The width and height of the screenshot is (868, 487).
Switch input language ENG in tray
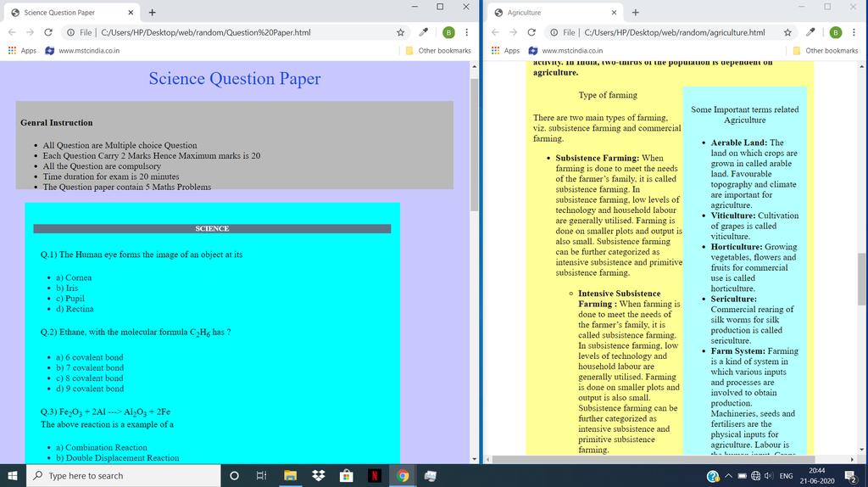pyautogui.click(x=786, y=476)
